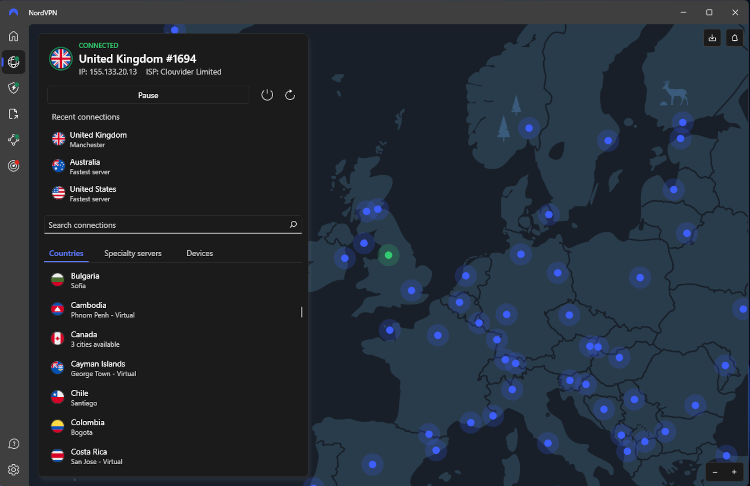Viewport: 750px width, 486px height.
Task: Connect to Chile Santiago
Action: point(172,398)
